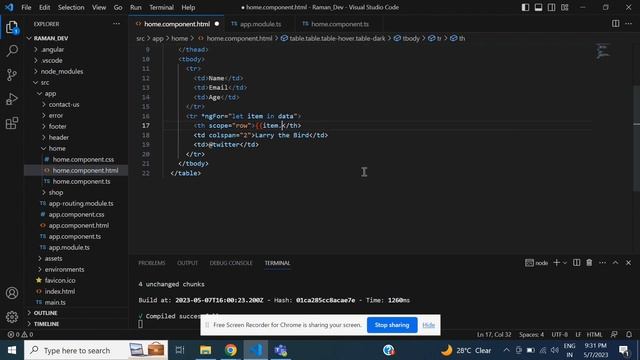Screen dimensions: 640x360
Task: Split the editor right
Action: (x=615, y=24)
